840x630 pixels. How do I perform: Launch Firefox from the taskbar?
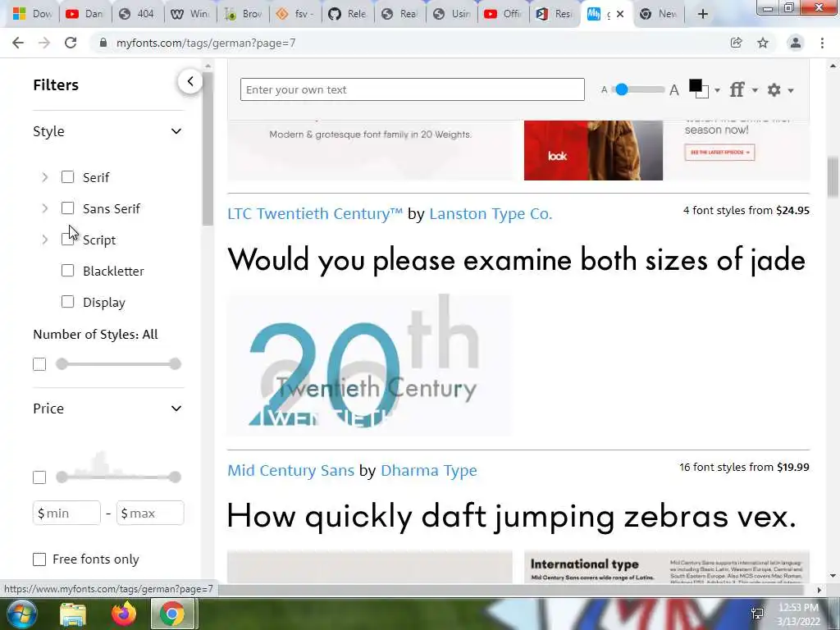coord(123,614)
